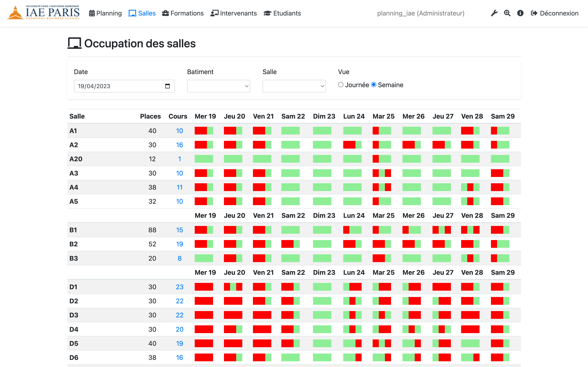The image size is (588, 367).
Task: Click the Formations briefcase icon
Action: point(165,13)
